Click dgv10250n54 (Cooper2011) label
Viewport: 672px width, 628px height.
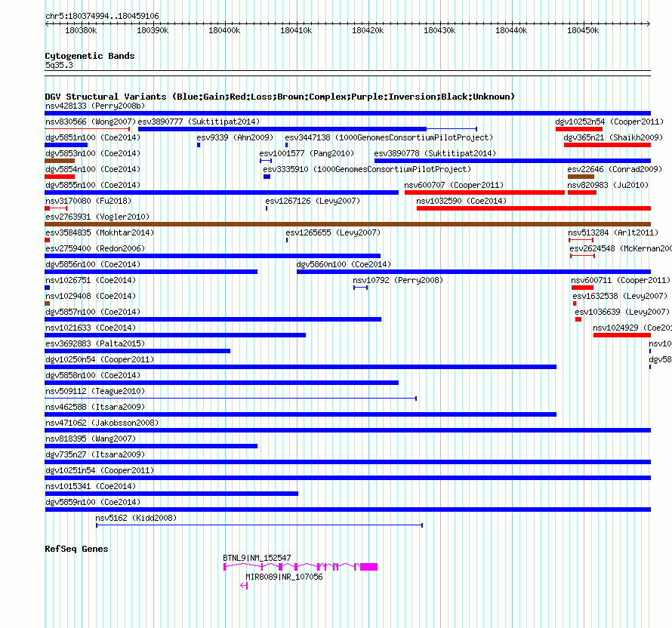(x=100, y=359)
